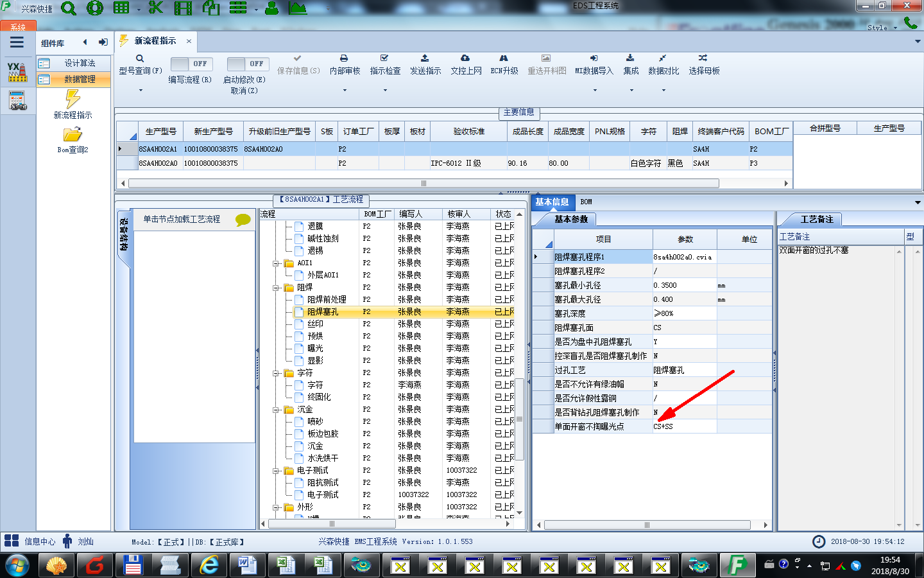Click 发送指示 upload button
Image resolution: width=924 pixels, height=578 pixels.
coord(425,66)
